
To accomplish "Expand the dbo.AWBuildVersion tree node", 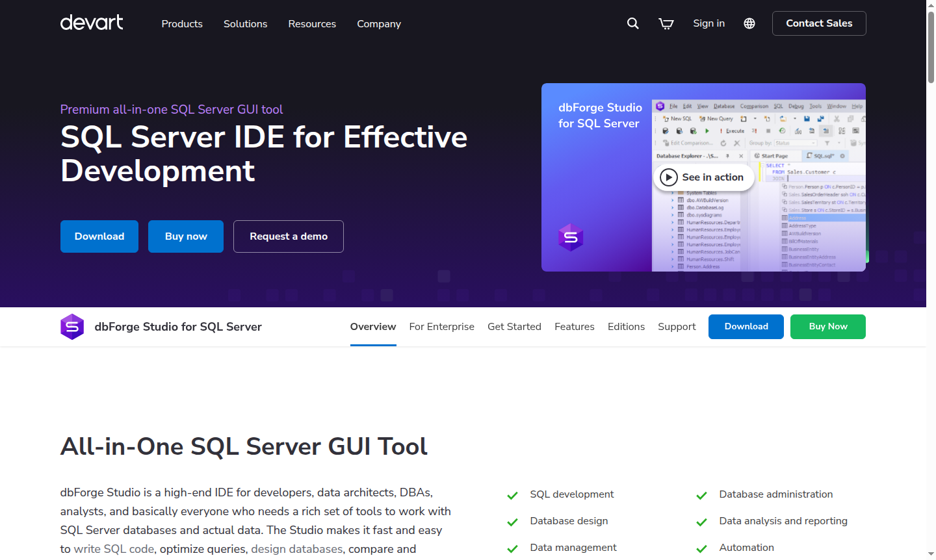I will 672,200.
